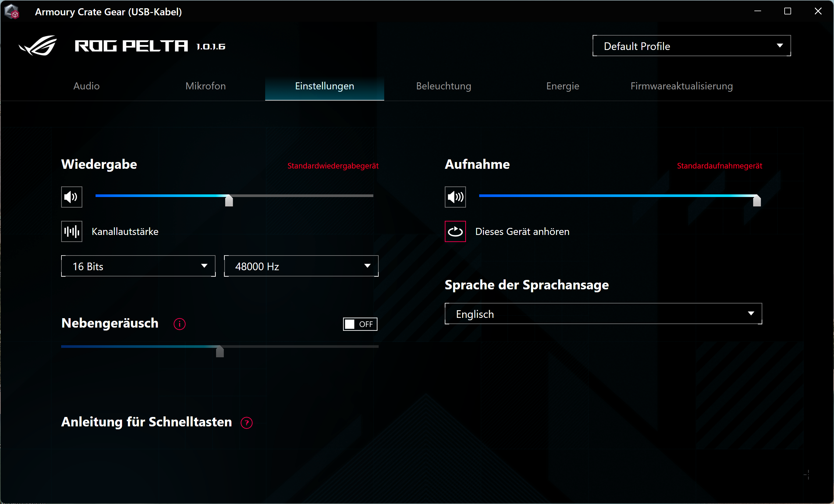Open the Schnelltasten help question mark icon
Viewport: 834px width, 504px height.
point(246,423)
